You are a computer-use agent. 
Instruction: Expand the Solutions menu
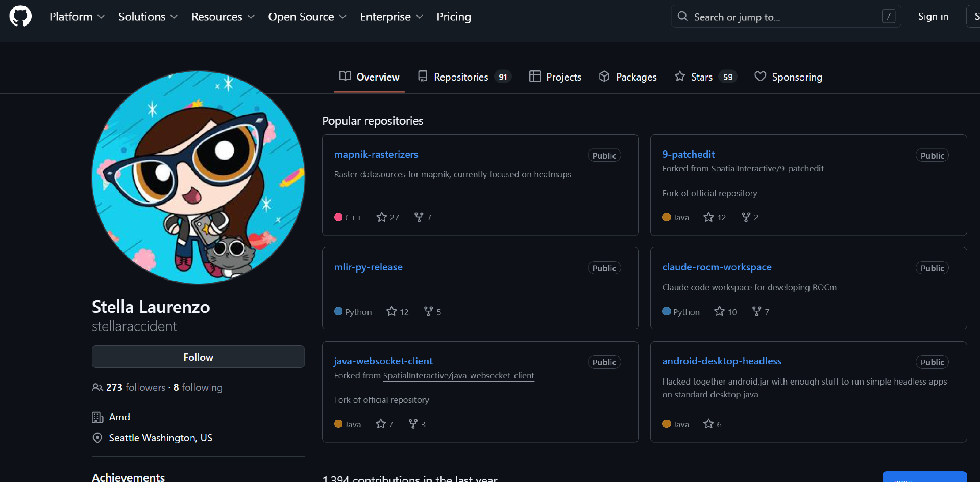[x=148, y=17]
